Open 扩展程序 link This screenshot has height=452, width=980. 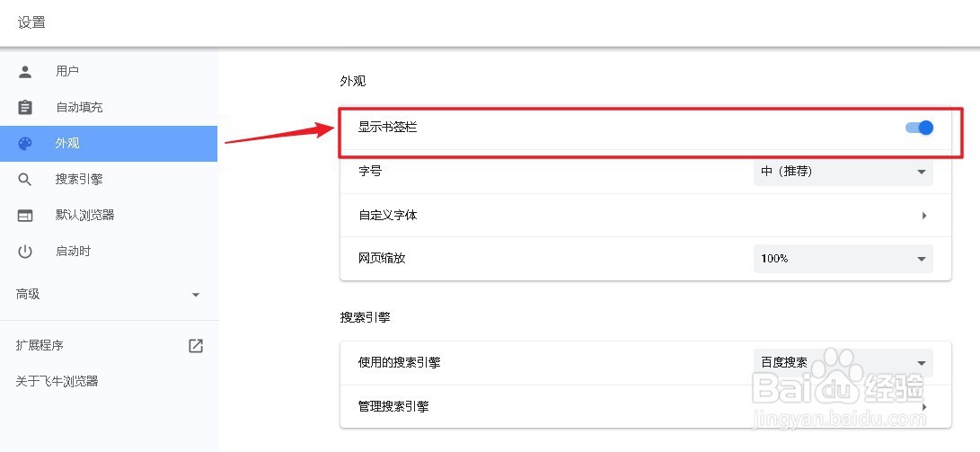pyautogui.click(x=40, y=345)
